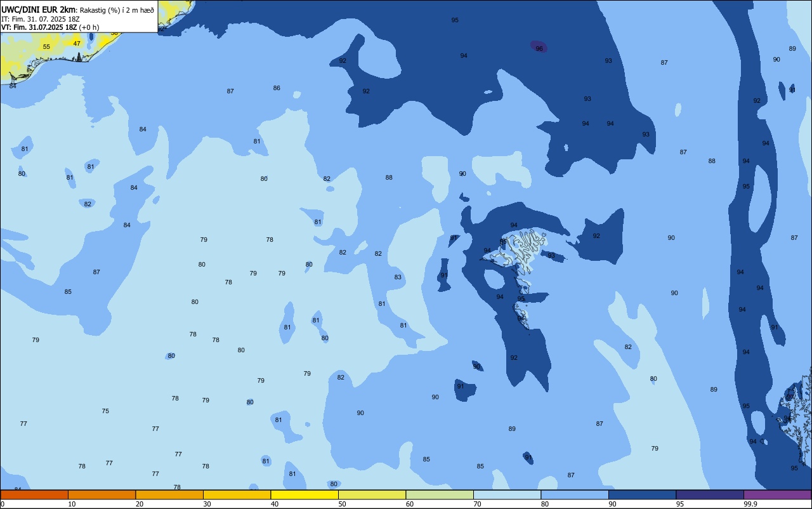Click the '96' humidity value on the map
Image resolution: width=812 pixels, height=509 pixels.
pos(539,48)
